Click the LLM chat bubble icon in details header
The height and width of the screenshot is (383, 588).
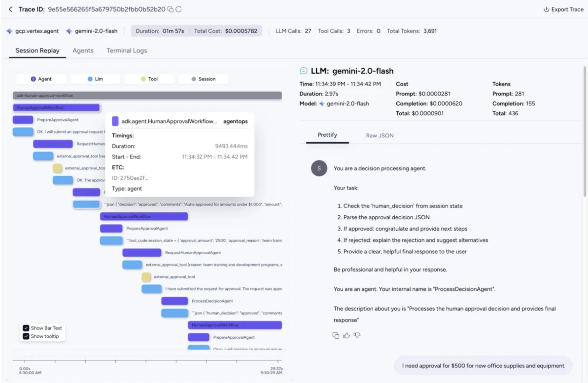[303, 71]
